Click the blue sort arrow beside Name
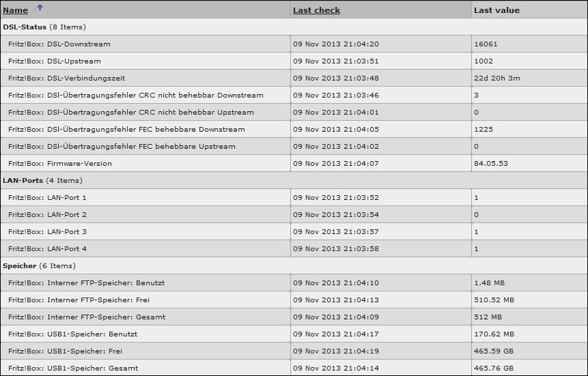588x376 pixels. tap(39, 8)
